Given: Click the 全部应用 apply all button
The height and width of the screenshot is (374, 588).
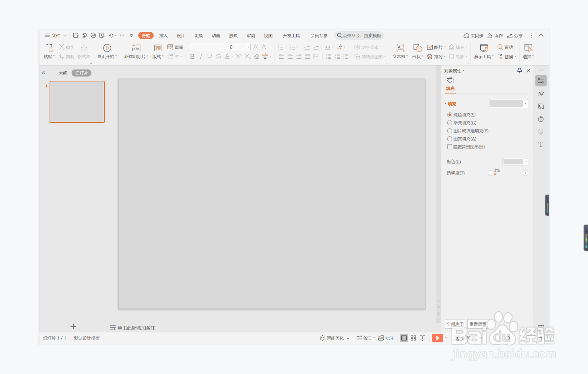Looking at the screenshot, I should (x=455, y=324).
